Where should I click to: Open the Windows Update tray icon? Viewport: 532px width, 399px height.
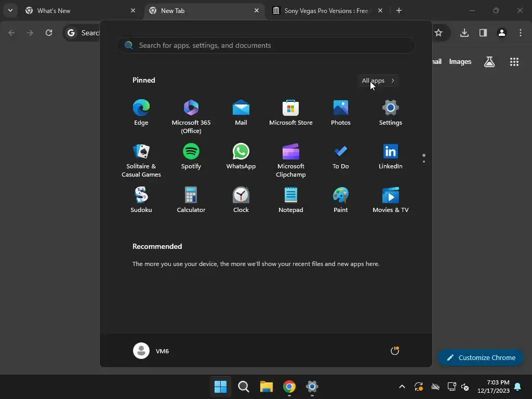419,387
